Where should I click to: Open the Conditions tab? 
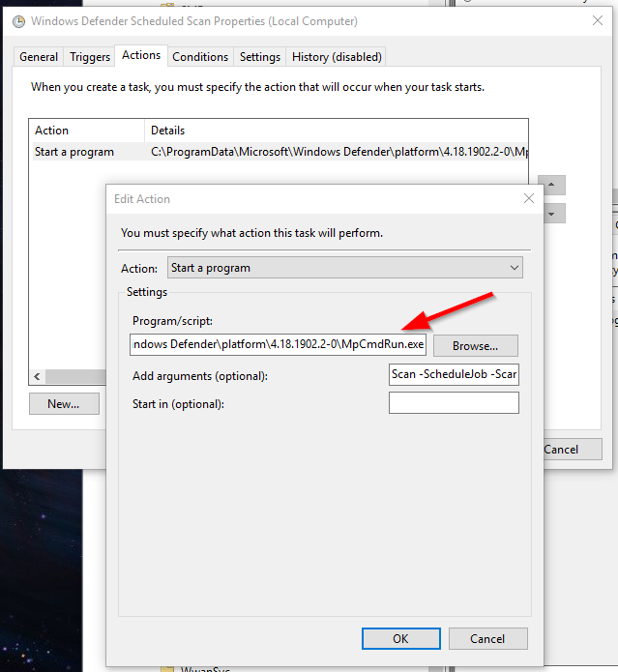(200, 57)
